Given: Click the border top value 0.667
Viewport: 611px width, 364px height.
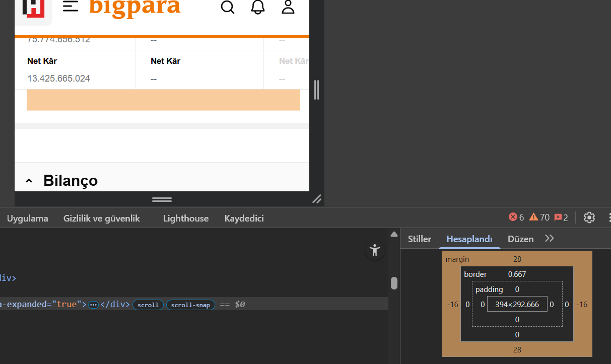Looking at the screenshot, I should (x=517, y=274).
